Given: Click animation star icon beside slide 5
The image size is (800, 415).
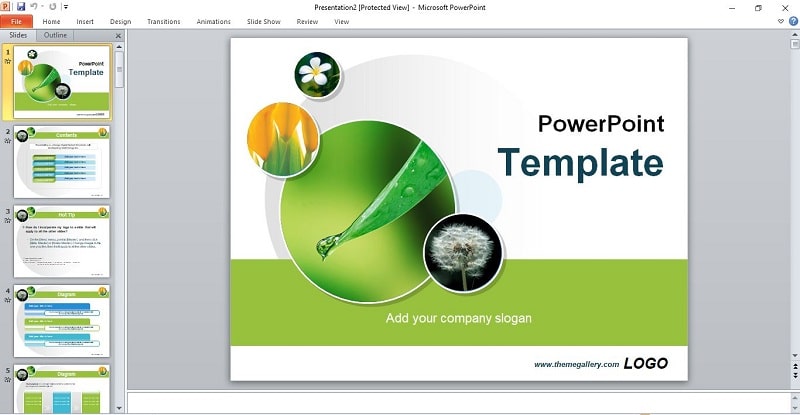Looking at the screenshot, I should click(x=8, y=380).
